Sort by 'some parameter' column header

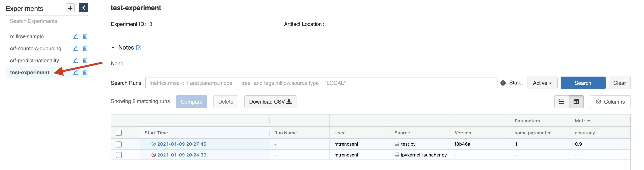(x=533, y=133)
